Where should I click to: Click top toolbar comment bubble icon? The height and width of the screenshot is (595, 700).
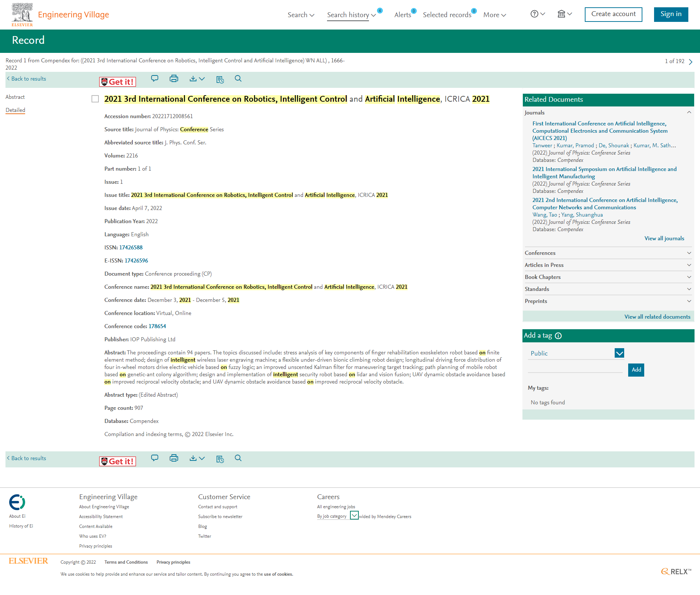155,78
